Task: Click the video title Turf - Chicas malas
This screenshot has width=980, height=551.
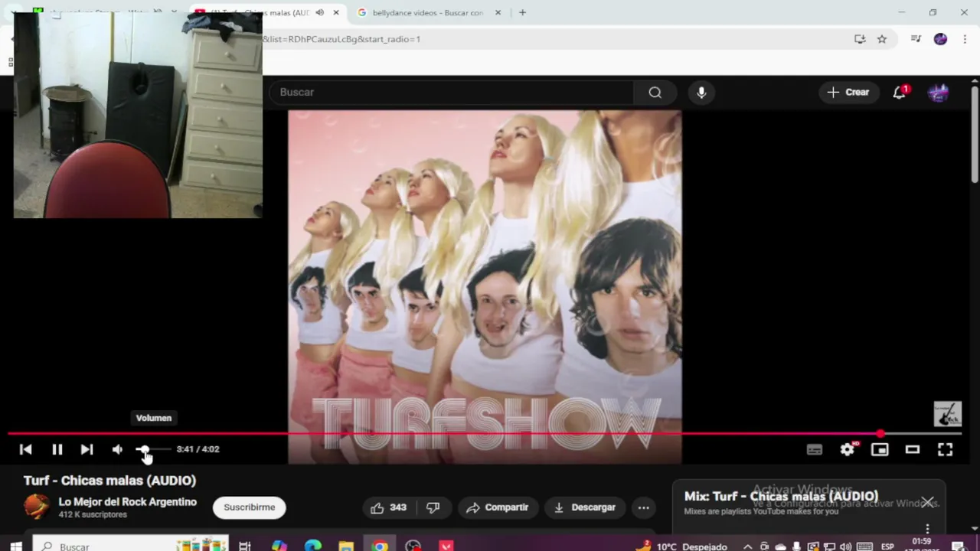Action: point(109,481)
